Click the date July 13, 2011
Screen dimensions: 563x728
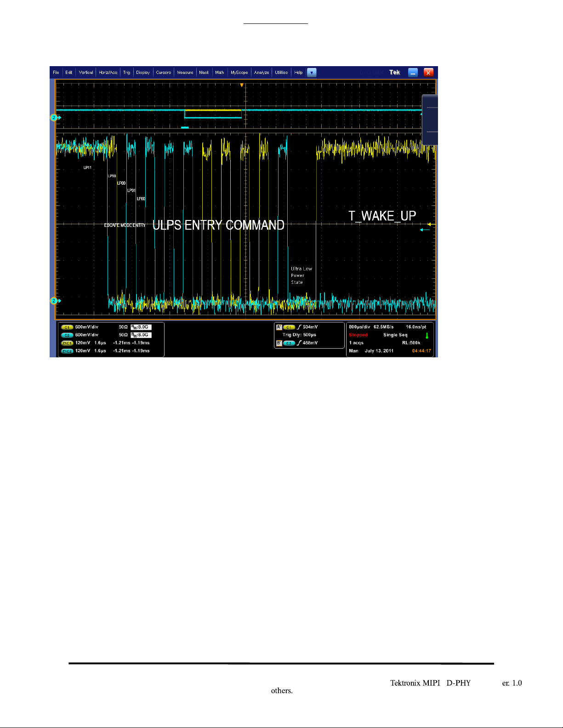pos(379,350)
